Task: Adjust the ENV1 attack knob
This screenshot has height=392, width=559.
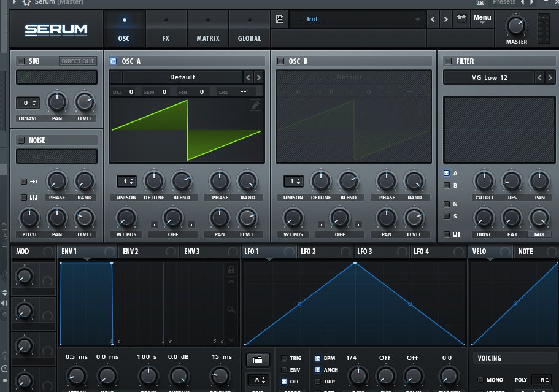Action: pos(76,376)
